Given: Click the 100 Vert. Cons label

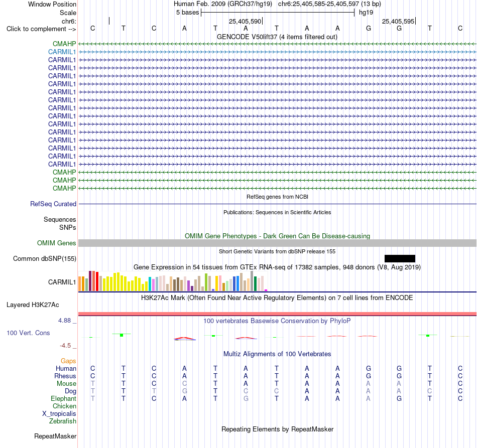Looking at the screenshot, I should (28, 333).
